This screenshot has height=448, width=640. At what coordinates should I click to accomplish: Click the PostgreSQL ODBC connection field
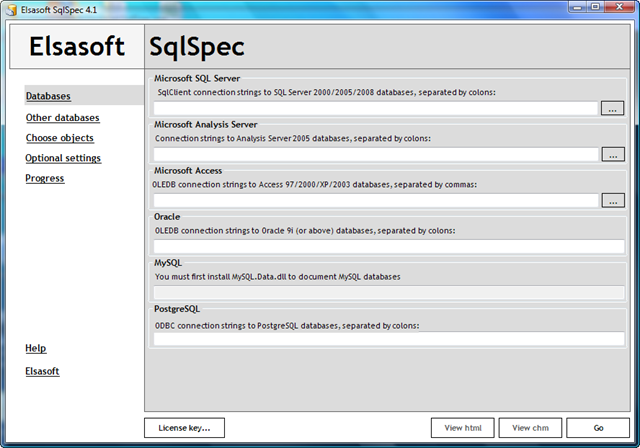389,339
